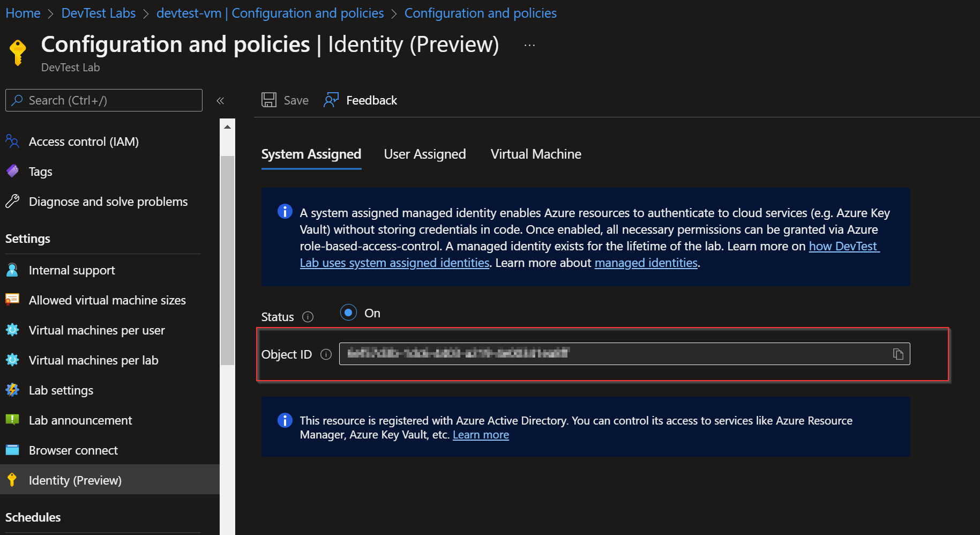Click the Allowed virtual machine sizes icon
This screenshot has width=980, height=535.
click(x=12, y=300)
